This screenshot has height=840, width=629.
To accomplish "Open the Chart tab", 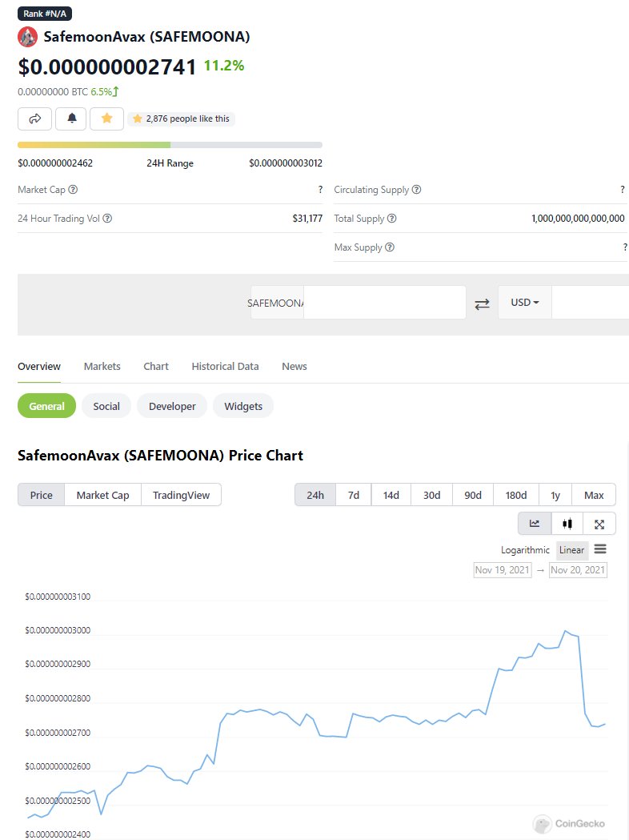I will click(x=156, y=367).
